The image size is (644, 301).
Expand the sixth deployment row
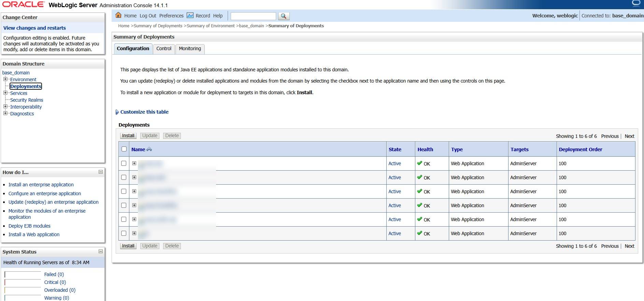(x=134, y=233)
